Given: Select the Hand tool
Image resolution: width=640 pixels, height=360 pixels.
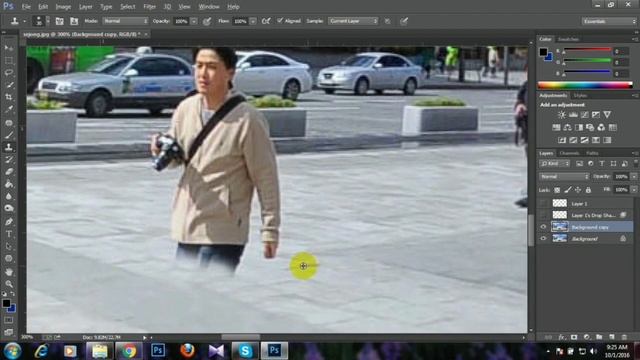Looking at the screenshot, I should [9, 271].
